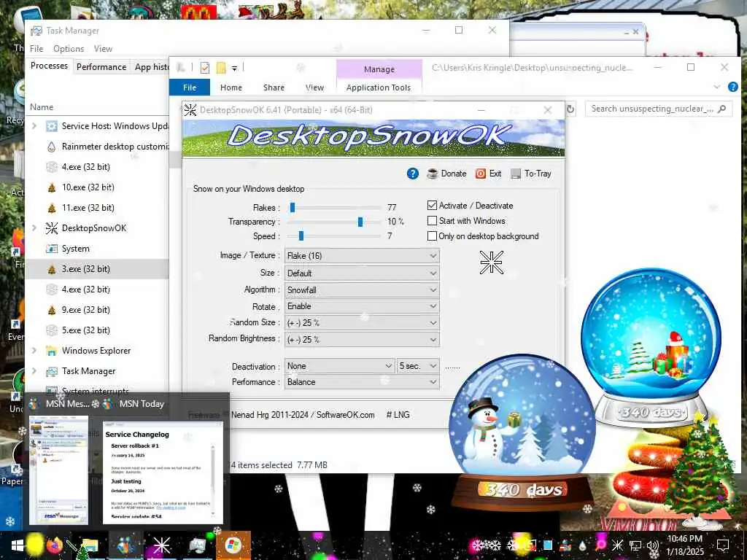Open Firefox from the taskbar

55,545
